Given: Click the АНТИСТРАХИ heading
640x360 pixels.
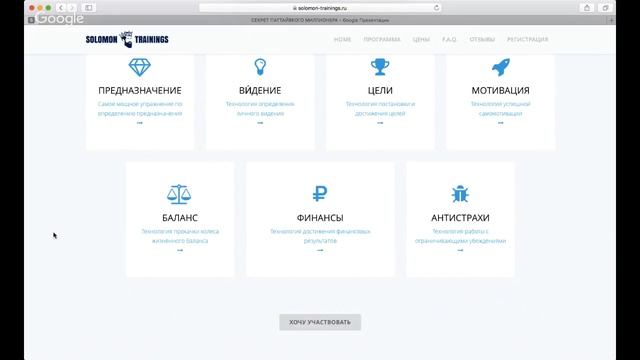Looking at the screenshot, I should click(460, 218).
